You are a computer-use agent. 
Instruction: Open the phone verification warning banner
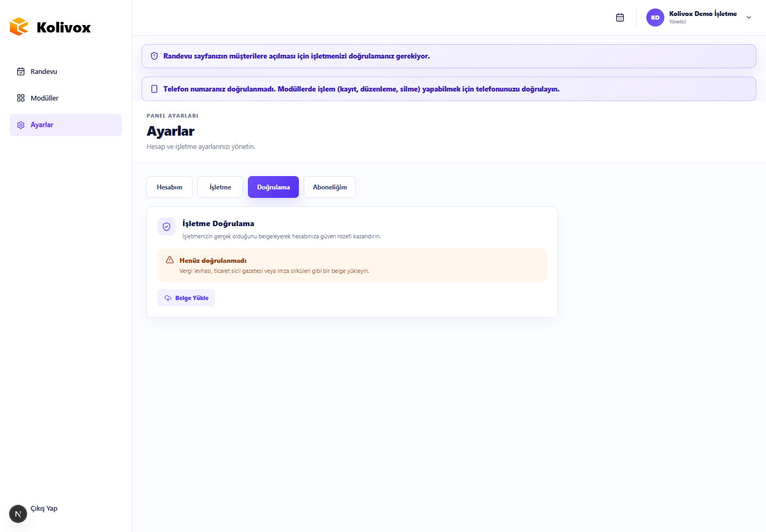click(x=449, y=89)
